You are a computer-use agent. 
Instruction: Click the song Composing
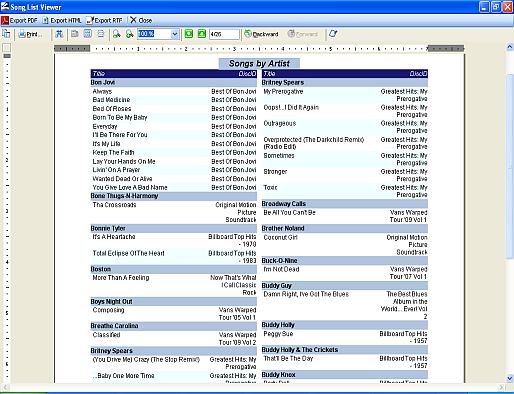108,310
